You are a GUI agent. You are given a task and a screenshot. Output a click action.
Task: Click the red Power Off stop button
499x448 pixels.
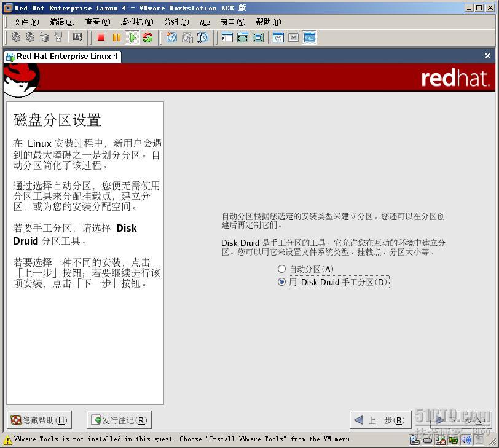(x=101, y=37)
